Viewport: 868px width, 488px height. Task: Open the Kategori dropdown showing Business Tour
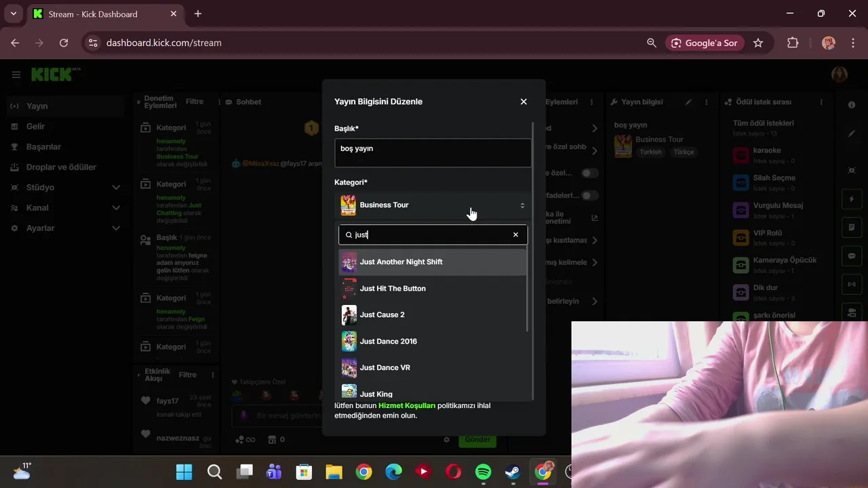(433, 205)
